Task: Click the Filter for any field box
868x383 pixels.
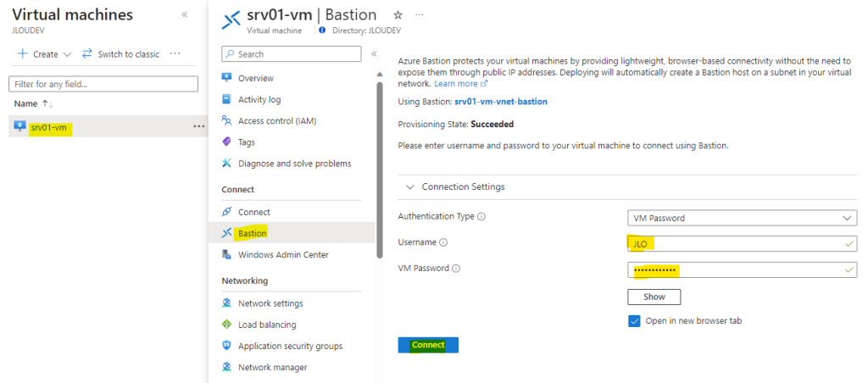Action: 103,84
